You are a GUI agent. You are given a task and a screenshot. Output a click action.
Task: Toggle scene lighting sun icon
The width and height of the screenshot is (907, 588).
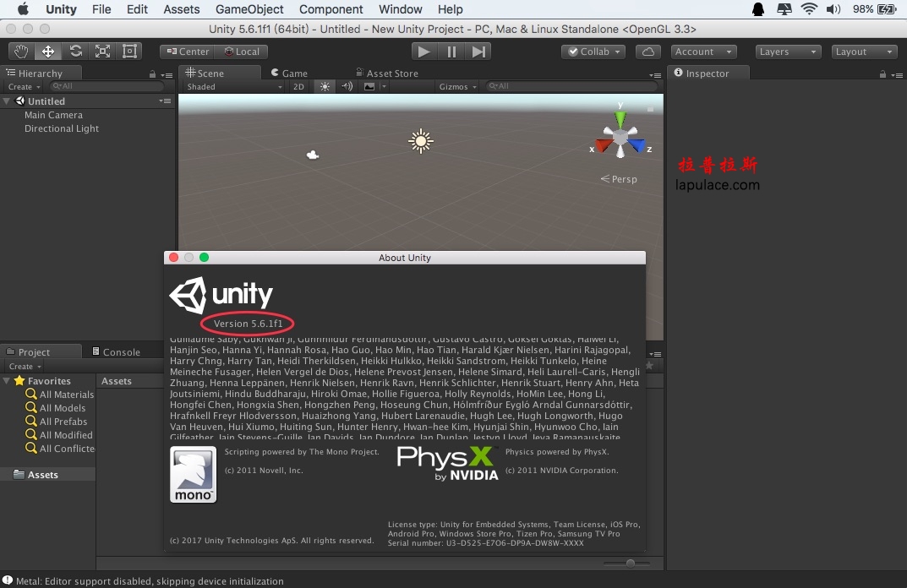click(325, 86)
